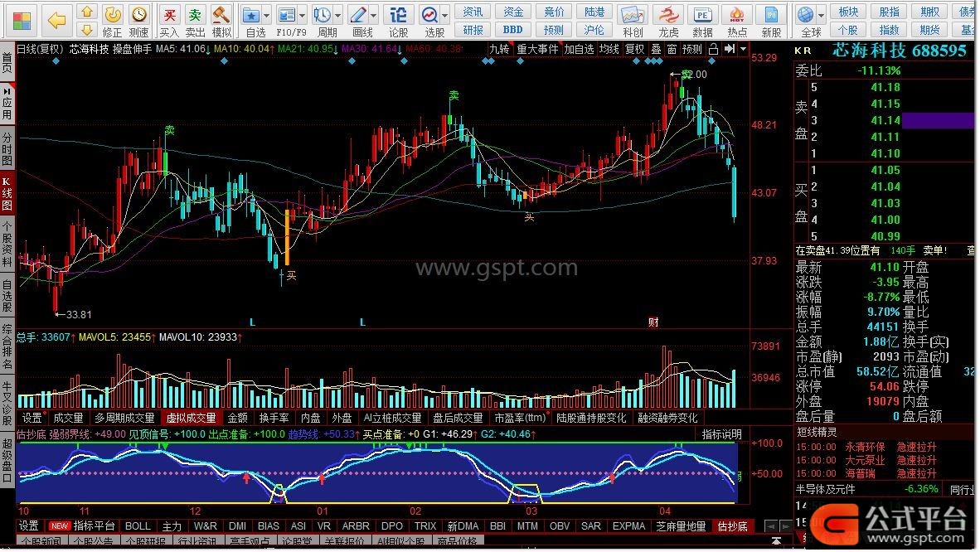Image resolution: width=980 pixels, height=552 pixels.
Task: Expand the 周期 period dropdown arrow
Action: click(338, 15)
